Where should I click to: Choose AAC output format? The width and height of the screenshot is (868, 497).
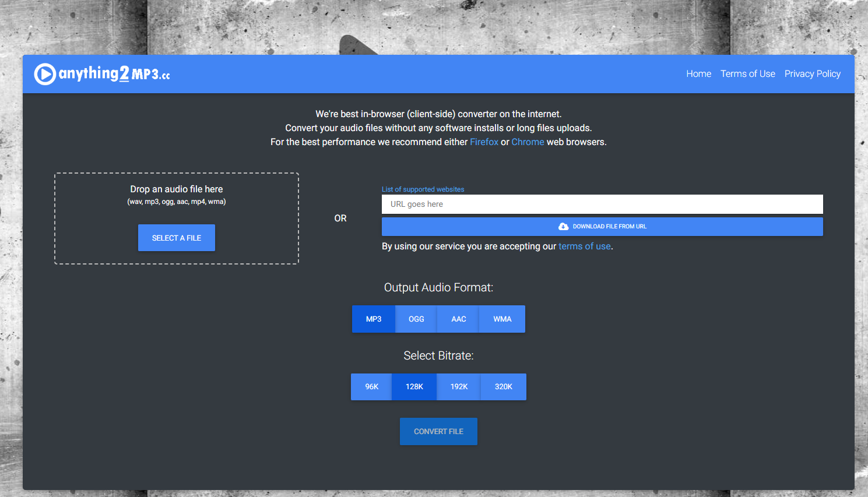459,319
